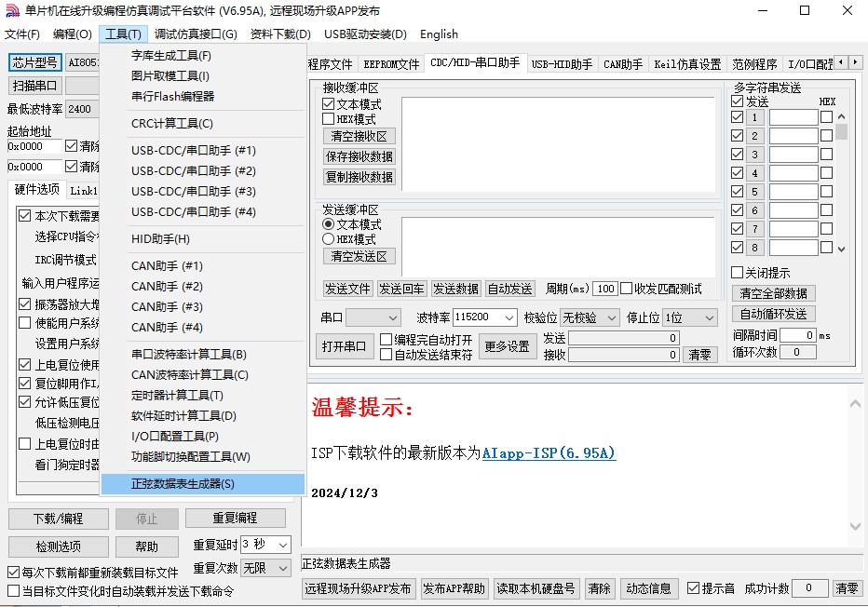Image resolution: width=868 pixels, height=607 pixels.
Task: Enable HEX模式 checkbox in receive buffer
Action: tap(328, 119)
